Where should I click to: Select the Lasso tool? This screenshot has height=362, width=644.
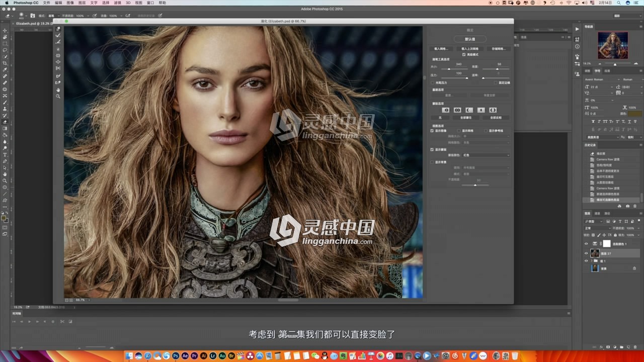(5, 50)
